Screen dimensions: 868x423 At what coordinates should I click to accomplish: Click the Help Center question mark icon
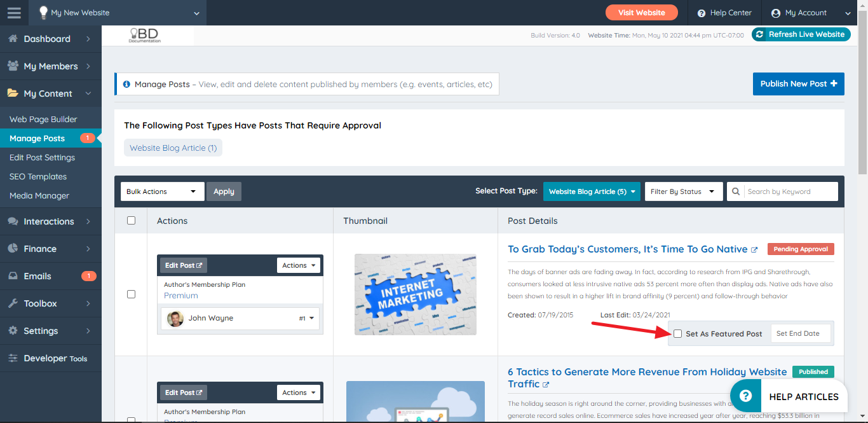pyautogui.click(x=701, y=13)
